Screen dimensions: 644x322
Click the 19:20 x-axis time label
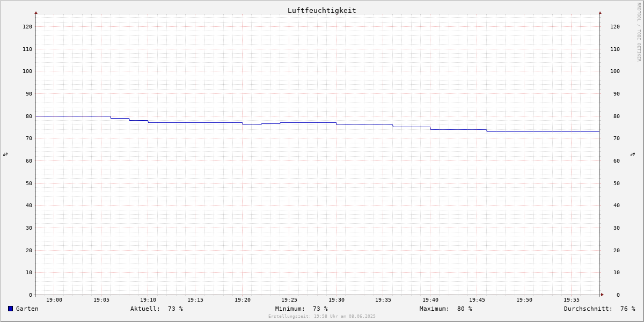(243, 300)
